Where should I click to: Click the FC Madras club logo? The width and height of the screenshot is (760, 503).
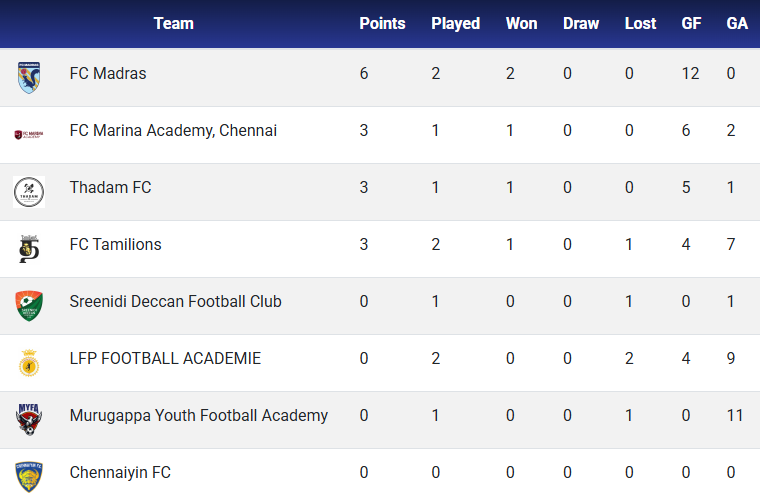[29, 77]
